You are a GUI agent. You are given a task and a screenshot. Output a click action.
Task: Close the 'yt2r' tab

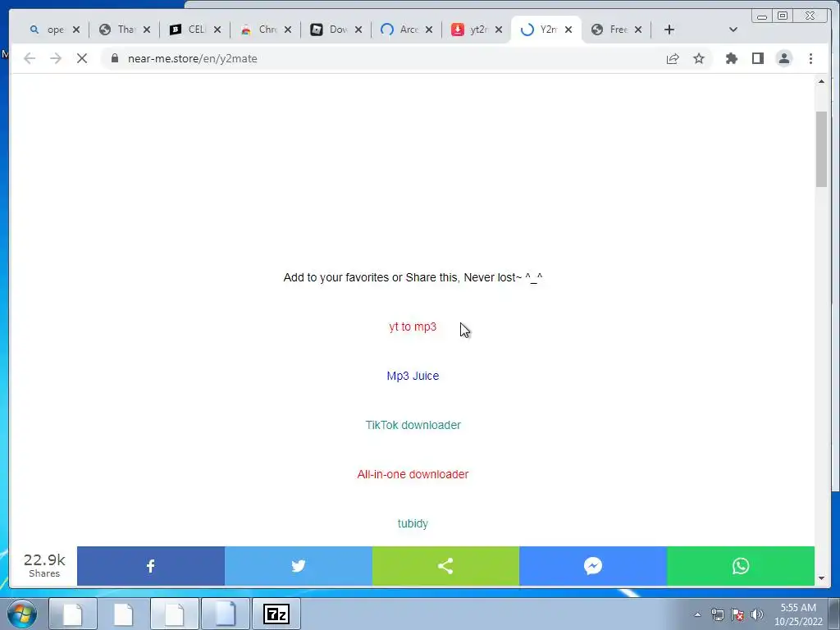499,30
